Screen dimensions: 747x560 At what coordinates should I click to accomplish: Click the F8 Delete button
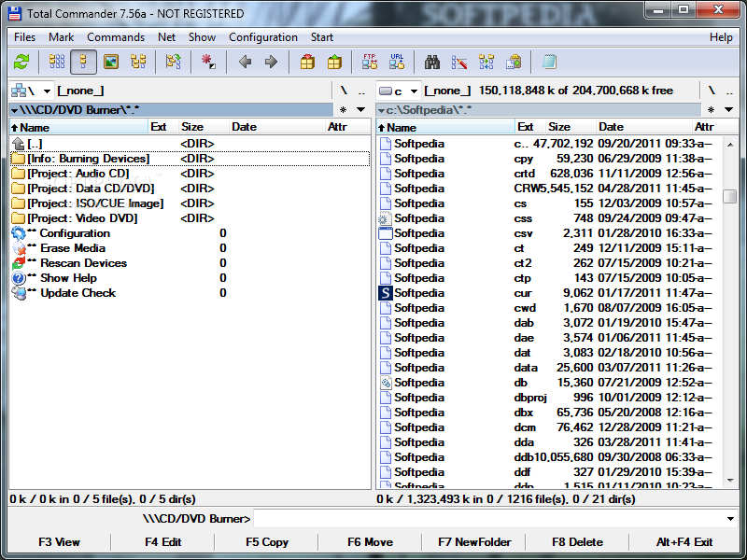(x=577, y=542)
